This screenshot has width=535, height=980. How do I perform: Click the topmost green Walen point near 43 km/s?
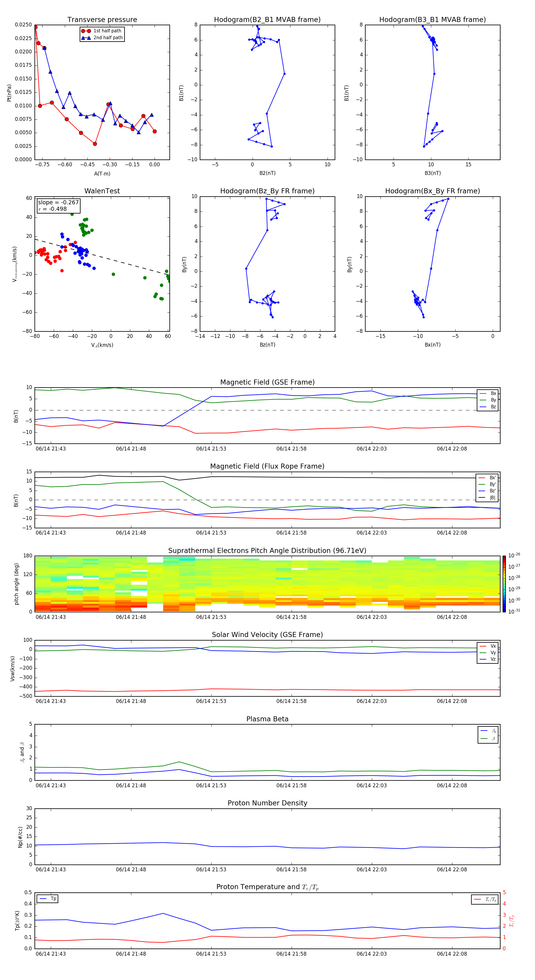pos(72,214)
